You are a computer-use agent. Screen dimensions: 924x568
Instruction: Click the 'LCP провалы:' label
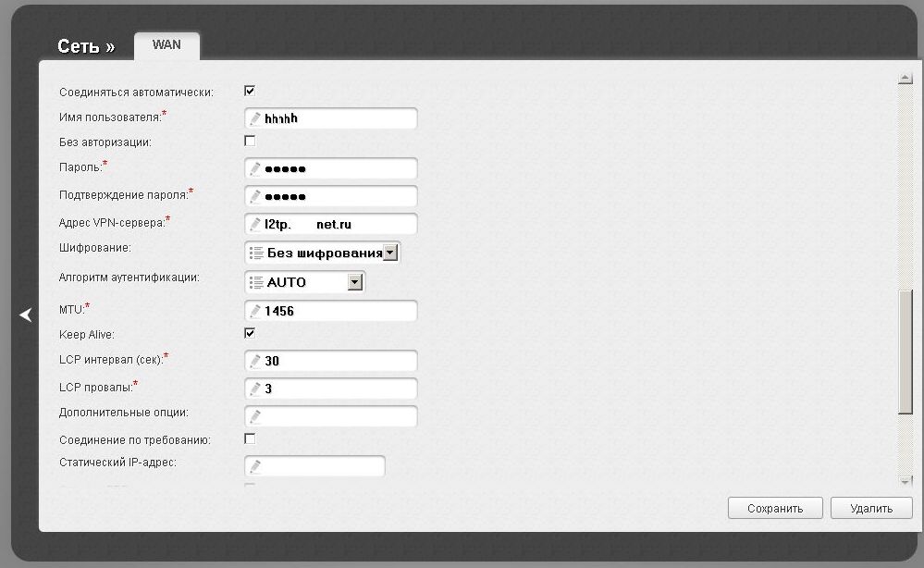[96, 388]
